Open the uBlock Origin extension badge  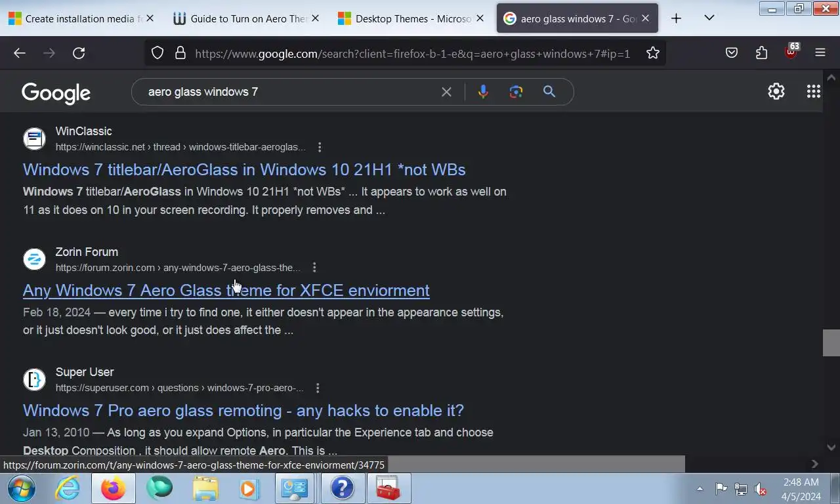pos(791,51)
